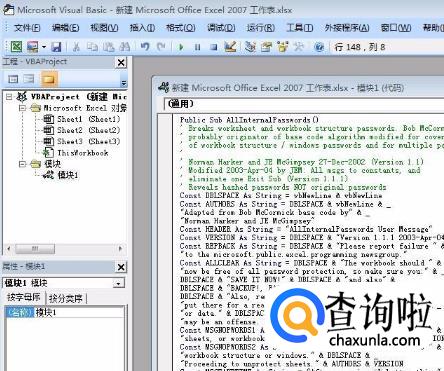This screenshot has width=444, height=371.
Task: Click the View Microsoft Excel toolbar icon
Action: [x=16, y=47]
